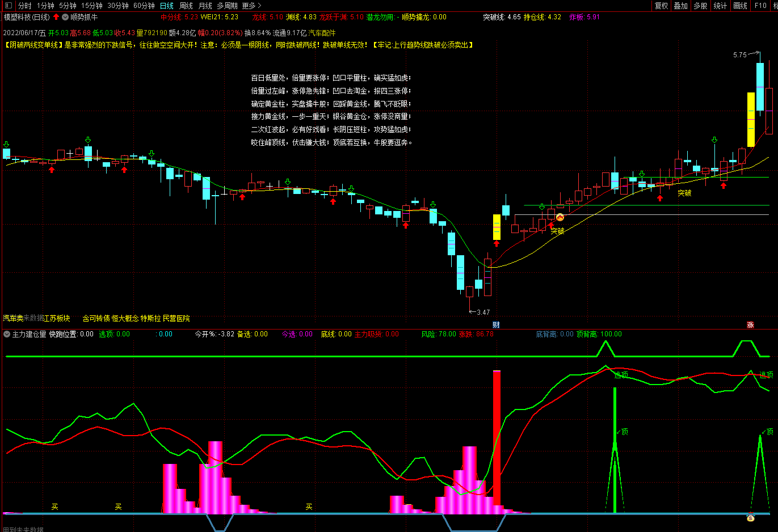Click the 龙线: 5.10 indicator value
The image size is (778, 532).
pos(268,17)
